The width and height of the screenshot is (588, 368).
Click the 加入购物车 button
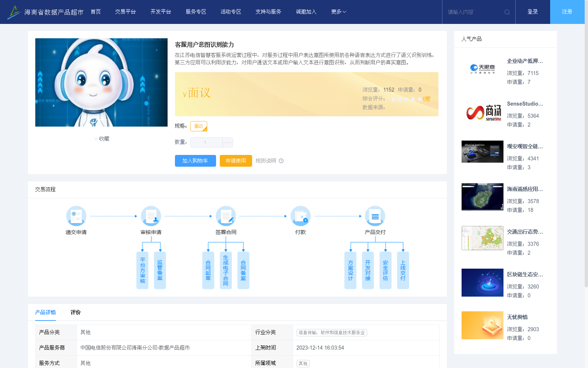(196, 161)
